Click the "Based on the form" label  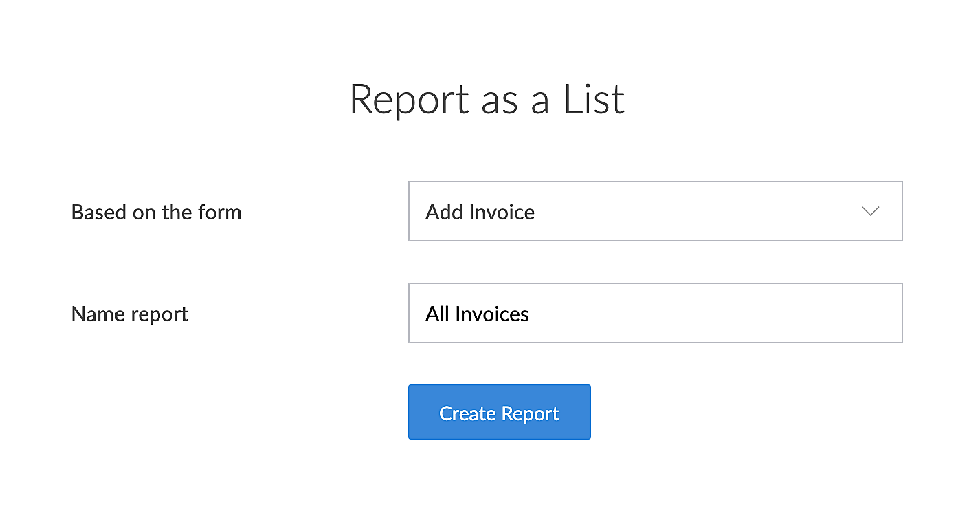point(156,212)
